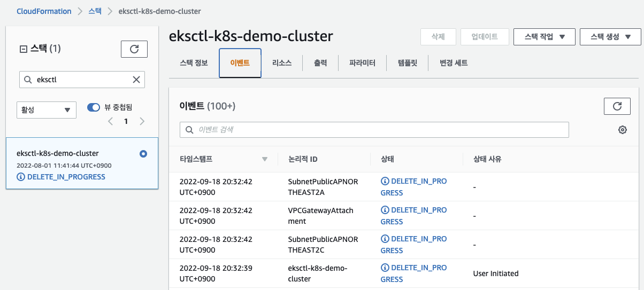
Task: Refresh the stack list in sidebar
Action: click(x=134, y=49)
